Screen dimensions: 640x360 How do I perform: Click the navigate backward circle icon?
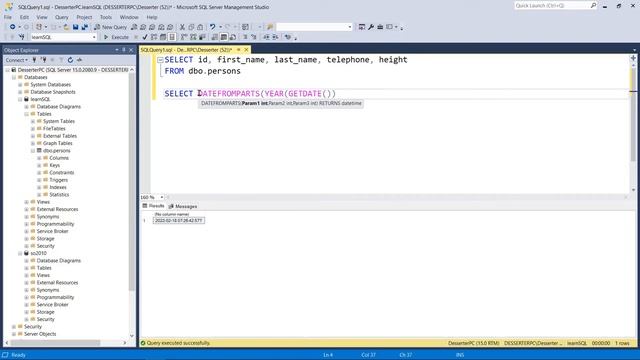[13, 27]
